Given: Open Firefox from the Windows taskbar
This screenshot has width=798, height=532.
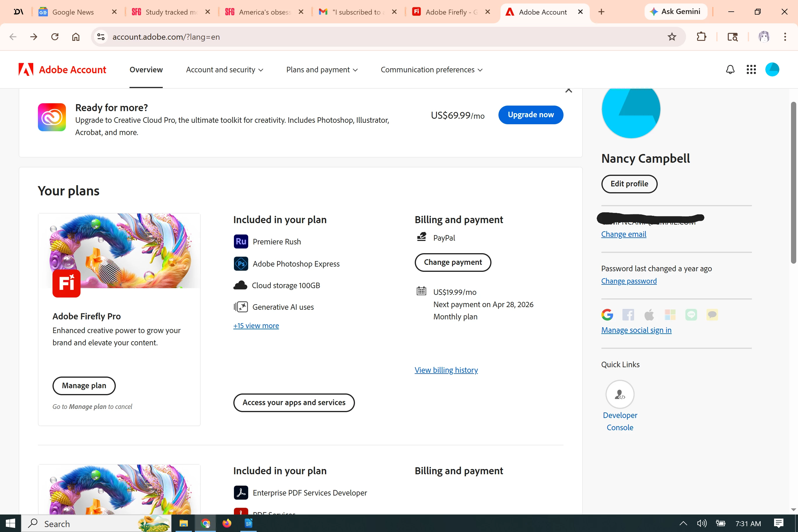Looking at the screenshot, I should pos(227,523).
